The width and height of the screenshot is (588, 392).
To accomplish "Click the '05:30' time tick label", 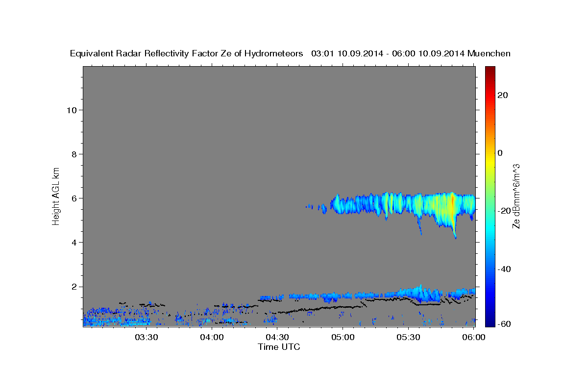I will (x=409, y=337).
